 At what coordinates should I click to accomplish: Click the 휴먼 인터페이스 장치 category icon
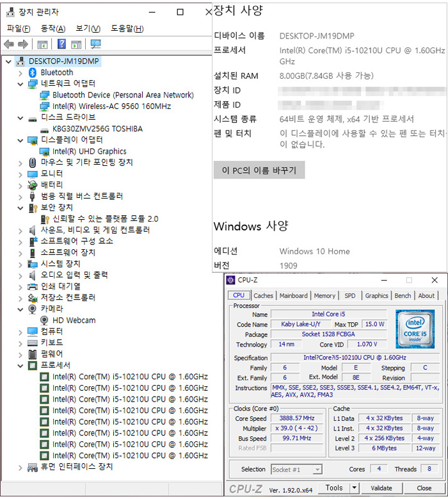point(33,467)
